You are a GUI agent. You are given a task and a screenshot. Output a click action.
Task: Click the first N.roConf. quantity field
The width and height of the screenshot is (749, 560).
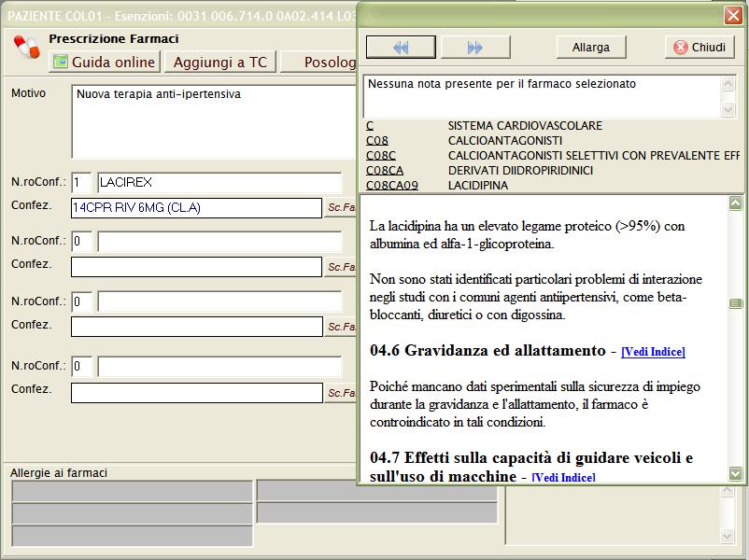click(81, 183)
